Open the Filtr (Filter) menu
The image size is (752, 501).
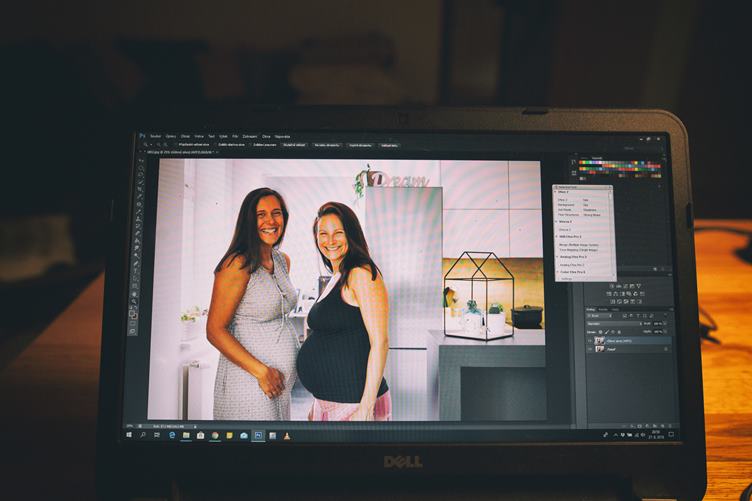[x=235, y=137]
